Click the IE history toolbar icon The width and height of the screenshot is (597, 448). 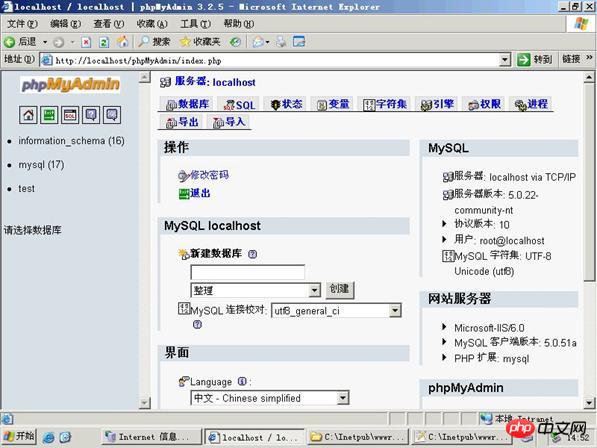tap(235, 42)
